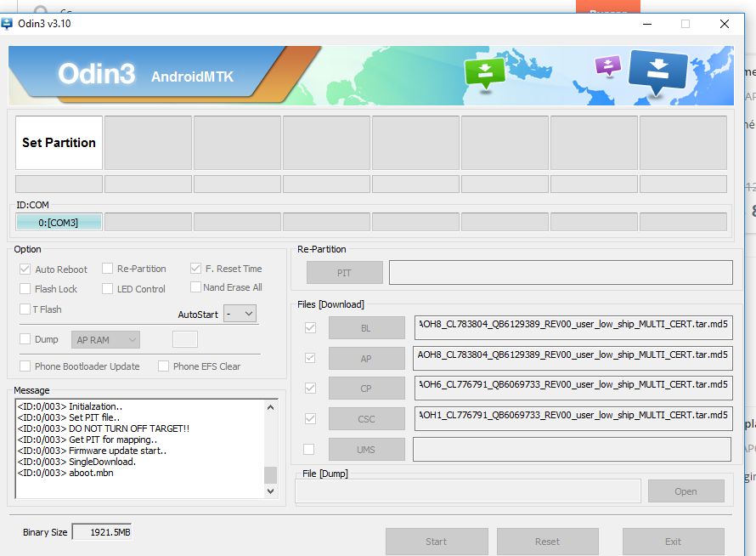Click 'Initialzation..' log line
The width and height of the screenshot is (756, 556).
(70, 406)
